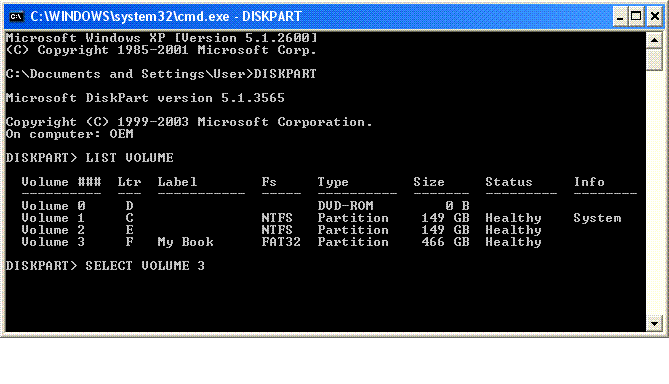This screenshot has height=384, width=669.
Task: Click the 'DVD-ROM' type entry
Action: tap(346, 206)
